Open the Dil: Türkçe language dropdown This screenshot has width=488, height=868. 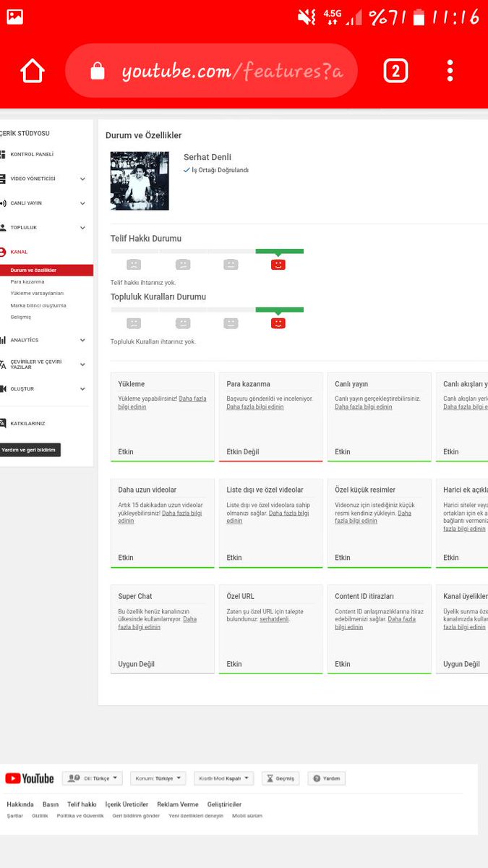(93, 778)
